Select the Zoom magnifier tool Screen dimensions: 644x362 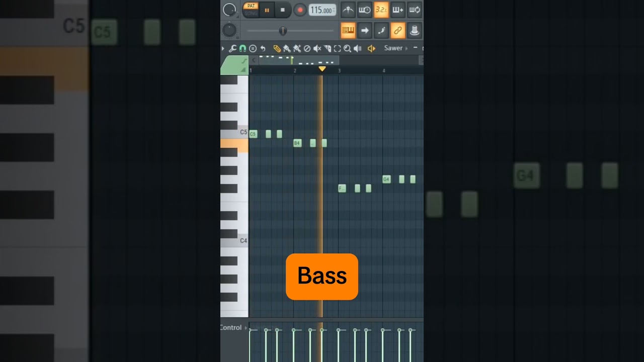[347, 49]
